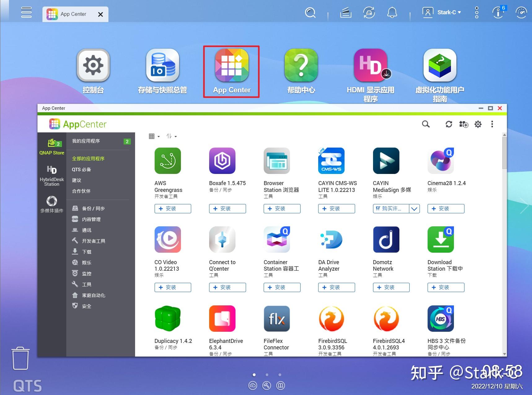Viewport: 532px width, 395px height.
Task: Select 通讯 category
Action: point(81,230)
